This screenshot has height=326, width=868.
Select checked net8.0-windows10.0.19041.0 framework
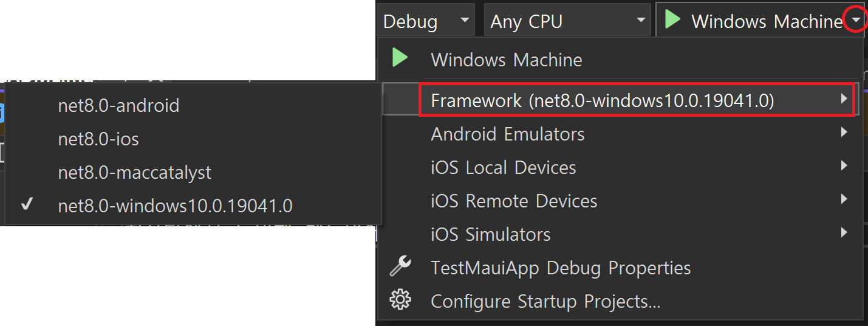pyautogui.click(x=175, y=206)
